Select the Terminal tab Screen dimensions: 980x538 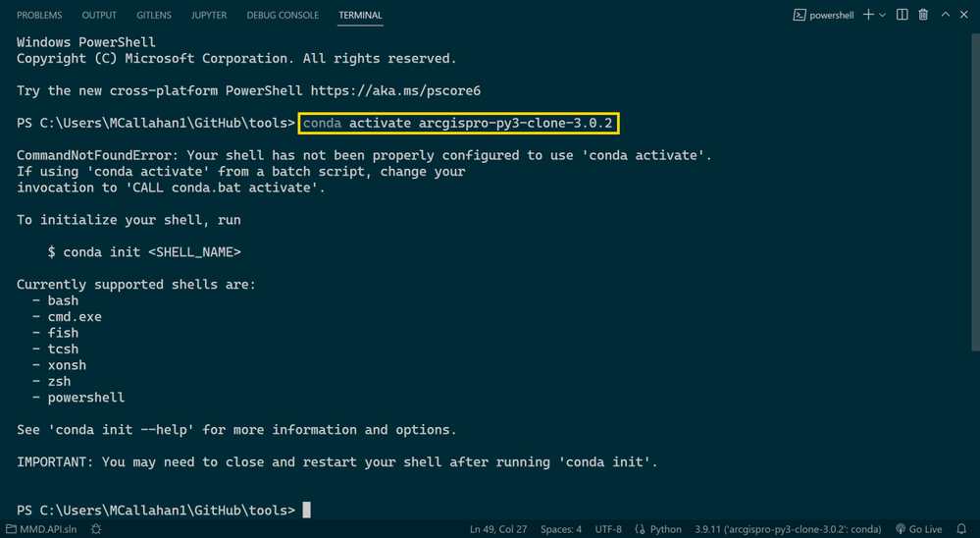360,15
